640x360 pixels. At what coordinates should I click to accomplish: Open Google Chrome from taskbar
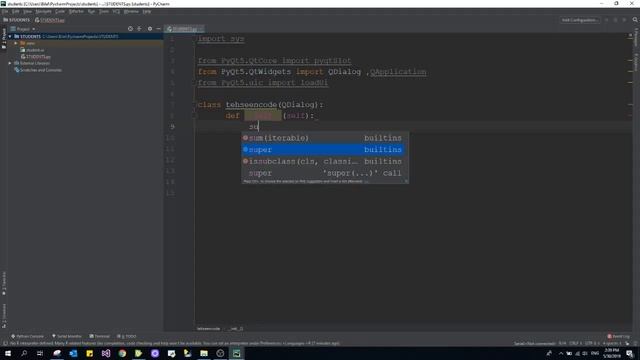[x=122, y=353]
